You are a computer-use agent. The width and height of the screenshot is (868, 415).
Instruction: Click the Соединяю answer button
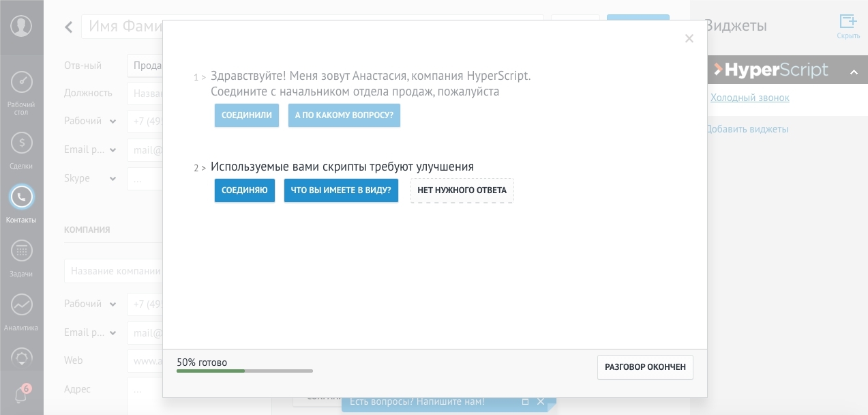coord(244,190)
